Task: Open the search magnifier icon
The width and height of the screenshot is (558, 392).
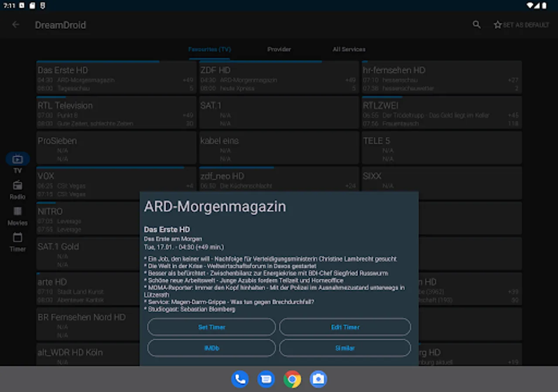Action: 477,25
